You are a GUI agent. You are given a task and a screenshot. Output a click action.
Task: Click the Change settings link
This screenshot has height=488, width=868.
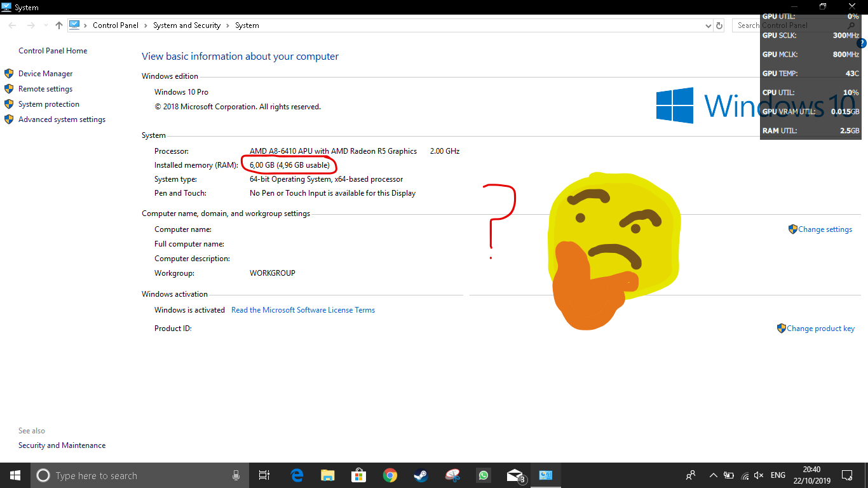(825, 229)
